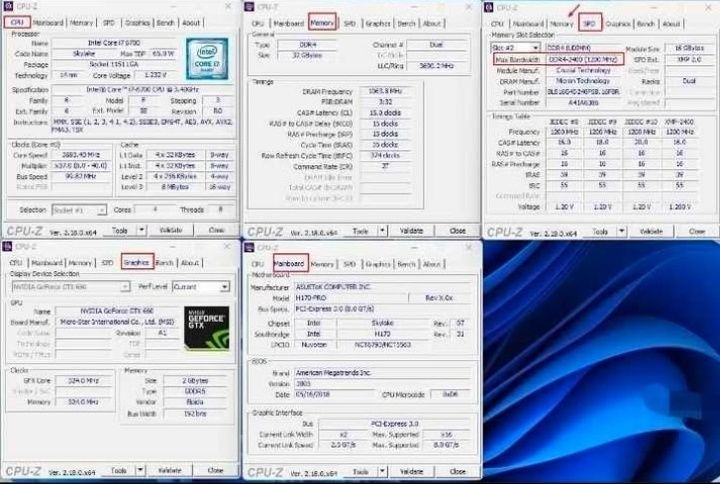Click the 192 bits bus width value
This screenshot has width=720, height=484.
pyautogui.click(x=195, y=414)
